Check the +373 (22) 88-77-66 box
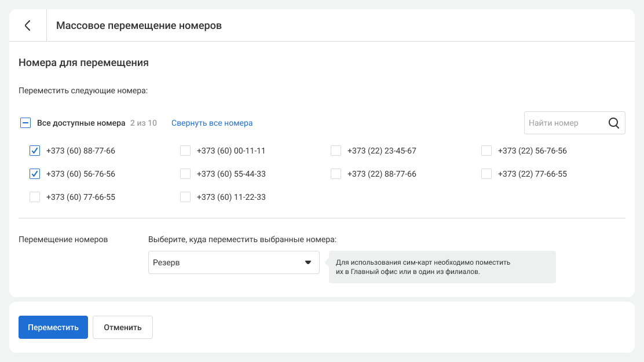 [x=336, y=174]
